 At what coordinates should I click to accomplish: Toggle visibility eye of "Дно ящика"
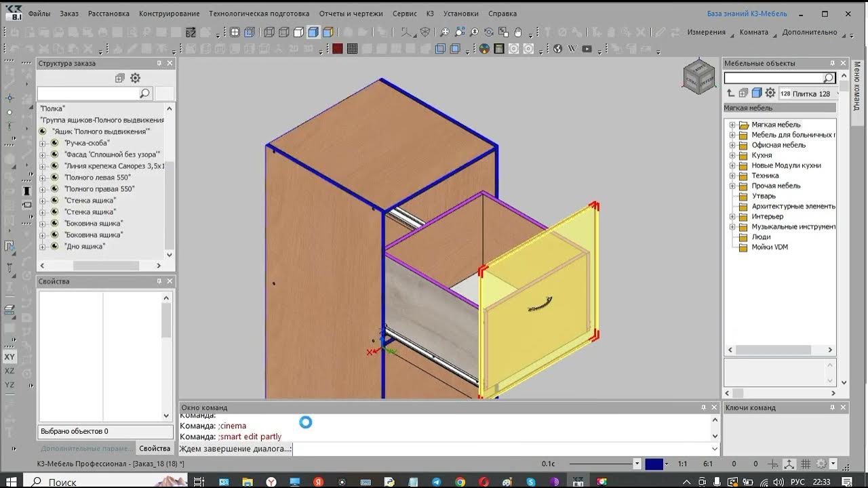pyautogui.click(x=55, y=246)
